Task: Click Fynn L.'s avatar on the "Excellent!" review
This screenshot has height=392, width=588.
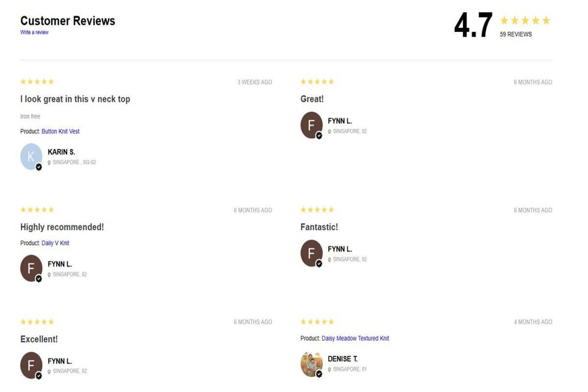Action: coord(30,366)
